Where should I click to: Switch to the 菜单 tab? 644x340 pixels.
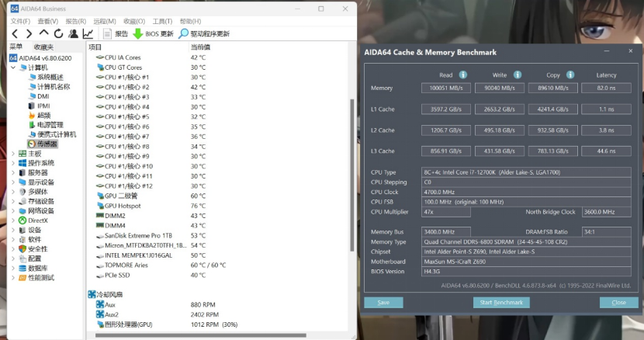tap(16, 47)
